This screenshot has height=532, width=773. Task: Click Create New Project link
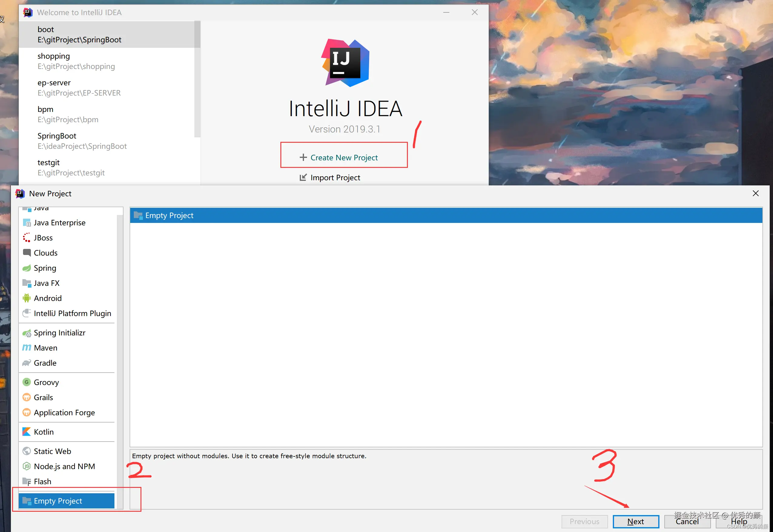point(344,158)
